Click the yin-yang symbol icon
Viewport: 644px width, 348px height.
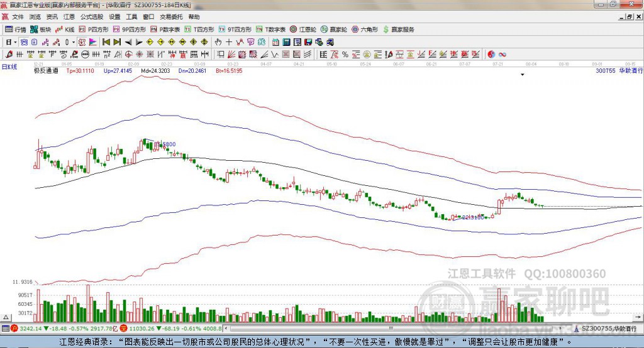(491, 55)
